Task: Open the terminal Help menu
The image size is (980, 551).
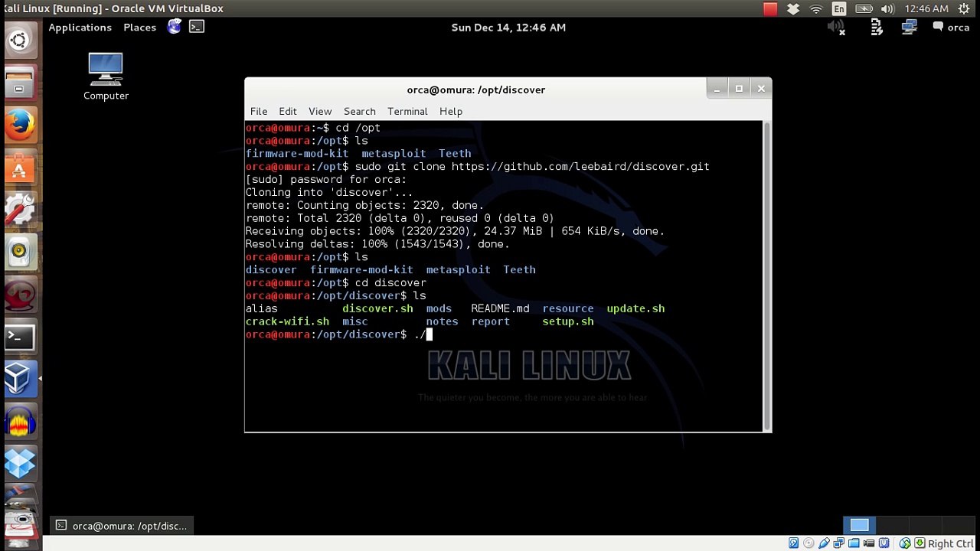Action: click(451, 112)
